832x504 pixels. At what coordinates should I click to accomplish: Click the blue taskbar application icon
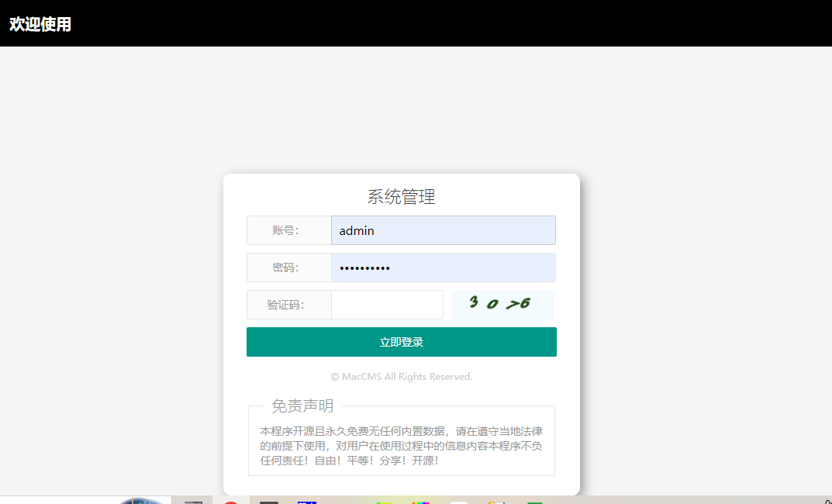point(307,501)
